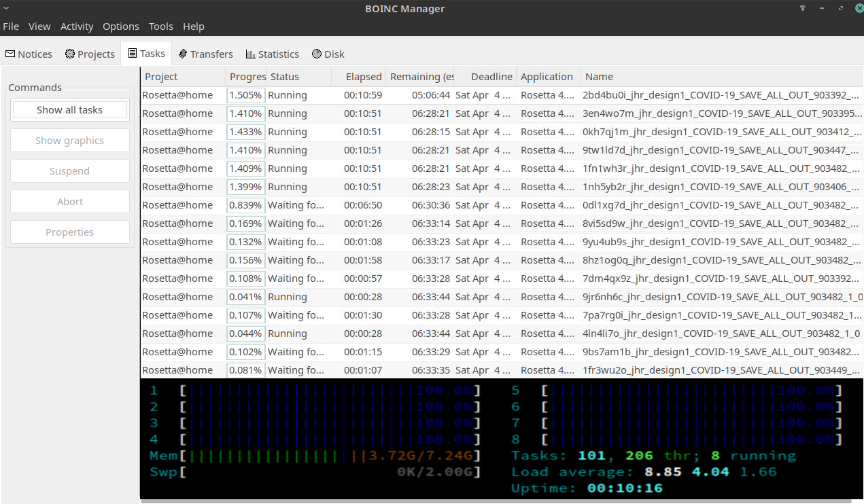This screenshot has width=864, height=504.
Task: Open the Tools menu
Action: click(161, 26)
